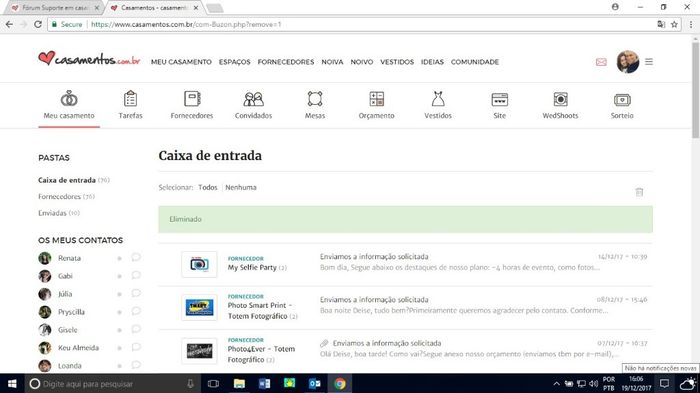Open the WedShoots camera icon
700x393 pixels.
coord(560,99)
